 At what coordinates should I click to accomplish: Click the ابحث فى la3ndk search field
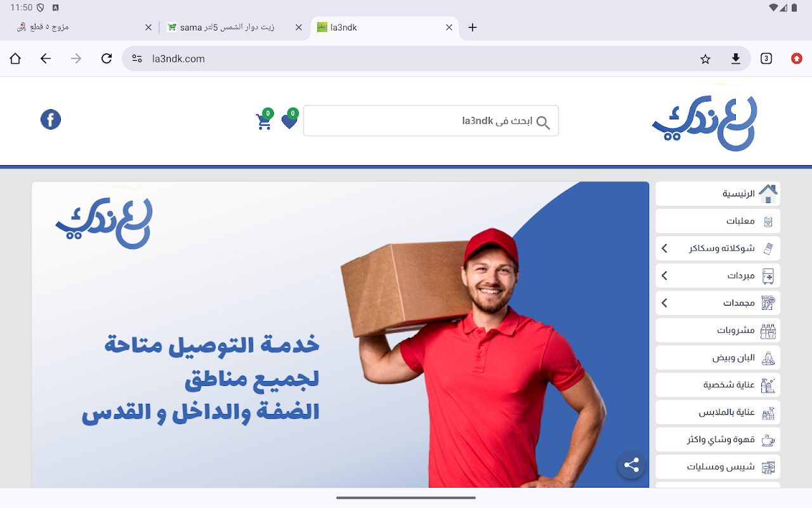click(x=431, y=121)
